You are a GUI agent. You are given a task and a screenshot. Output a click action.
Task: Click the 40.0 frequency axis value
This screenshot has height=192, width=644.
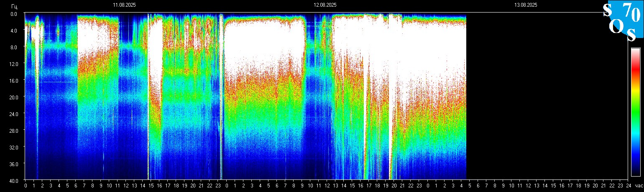tap(13, 180)
